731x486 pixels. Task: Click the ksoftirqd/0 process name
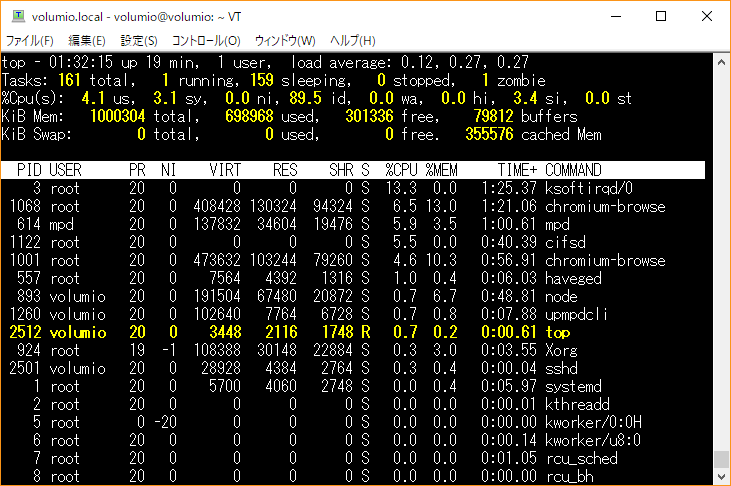pyautogui.click(x=589, y=188)
